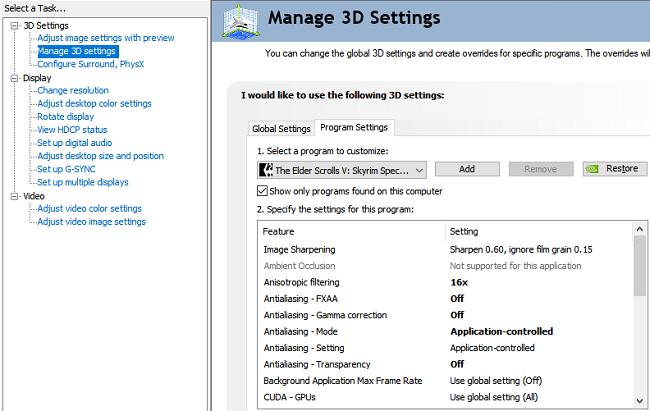Collapse the Video tree node
The height and width of the screenshot is (411, 650).
pos(15,196)
